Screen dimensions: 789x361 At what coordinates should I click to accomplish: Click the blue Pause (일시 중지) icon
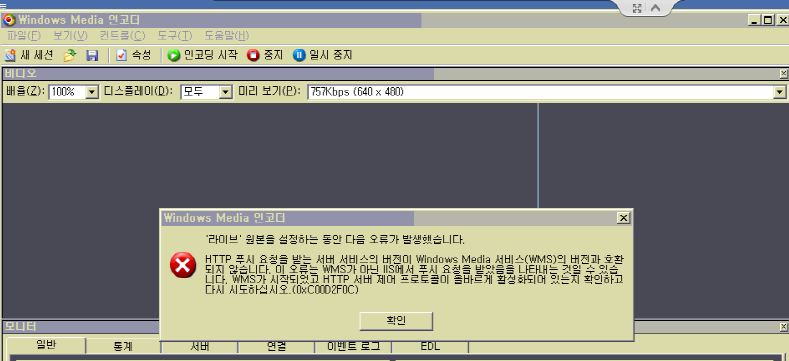(299, 55)
